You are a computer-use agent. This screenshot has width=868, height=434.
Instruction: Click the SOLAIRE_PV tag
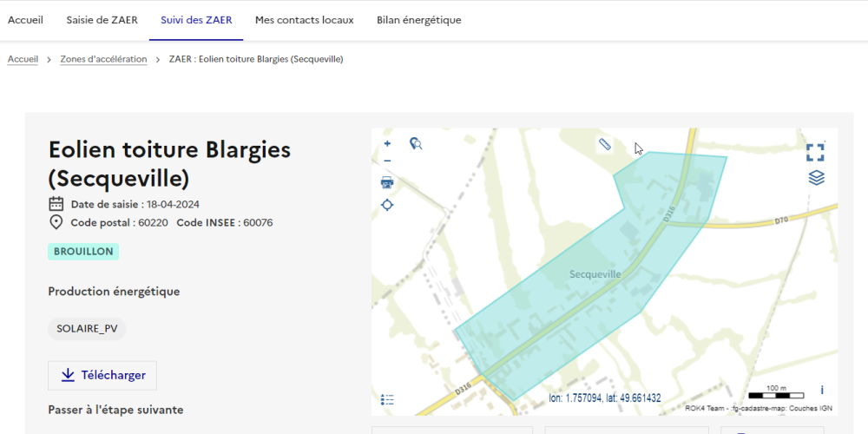(x=87, y=329)
